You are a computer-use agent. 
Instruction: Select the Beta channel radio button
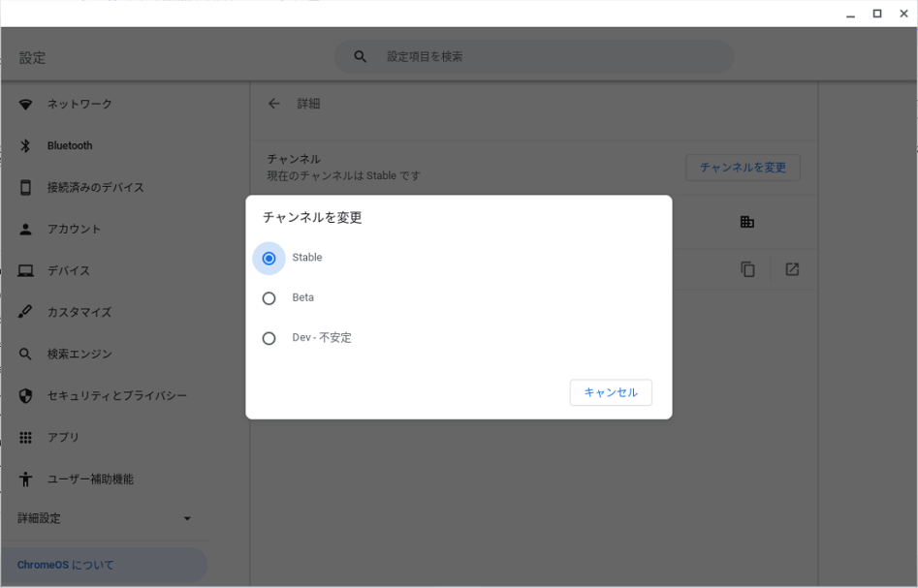[269, 298]
